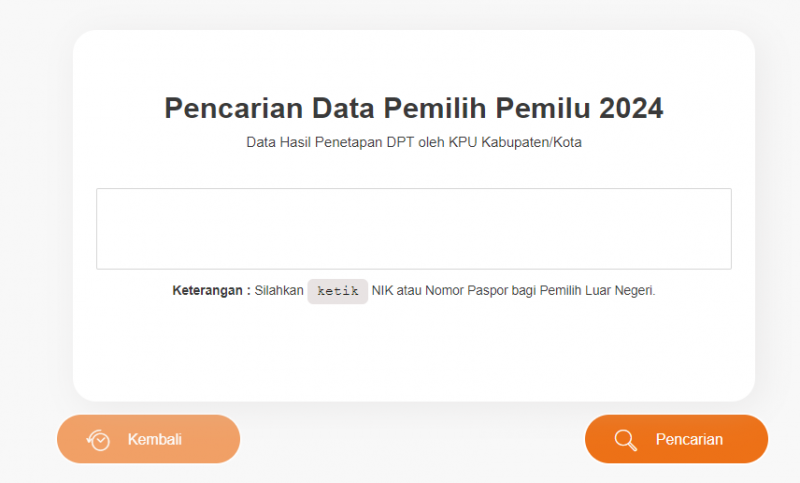This screenshot has height=483, width=800.
Task: Click the bold "Keterangan :" label
Action: 211,291
